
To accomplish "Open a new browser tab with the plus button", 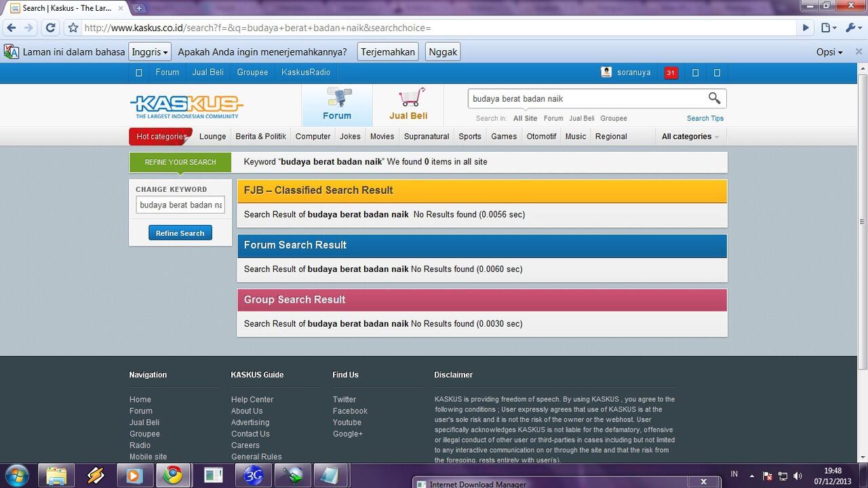I will coord(139,8).
